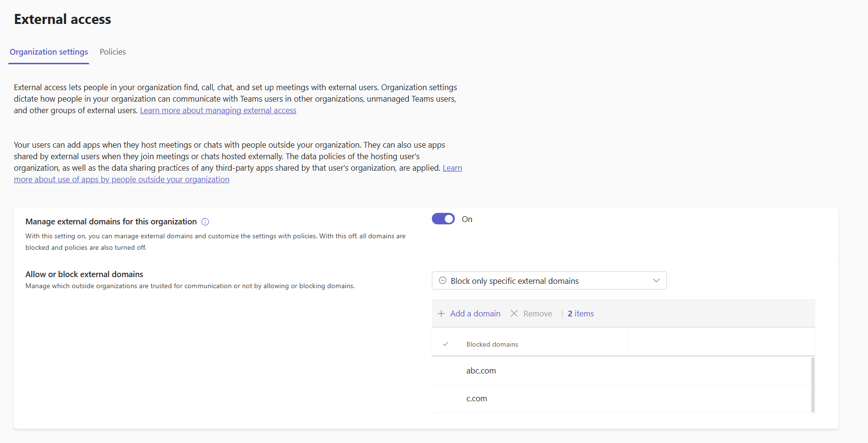
Task: Switch to the Policies tab
Action: click(x=113, y=52)
